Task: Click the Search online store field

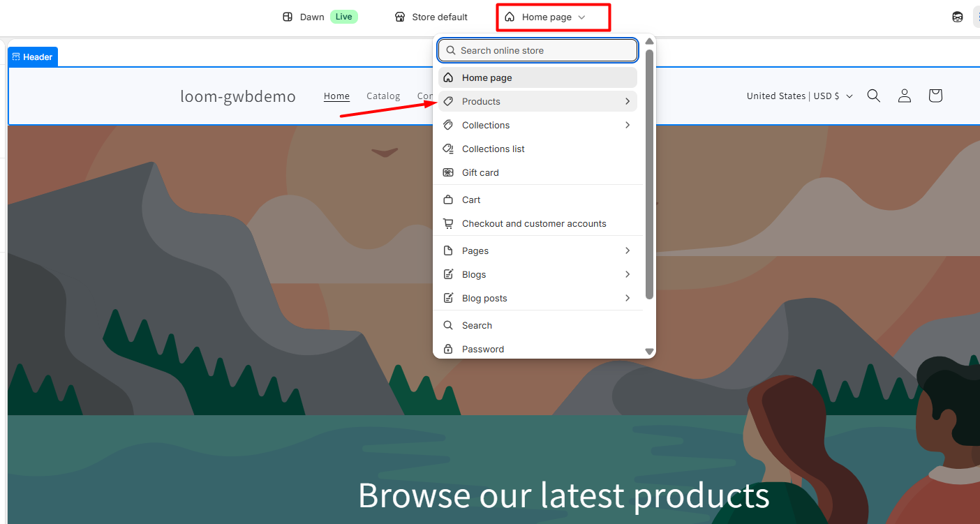Action: 537,50
